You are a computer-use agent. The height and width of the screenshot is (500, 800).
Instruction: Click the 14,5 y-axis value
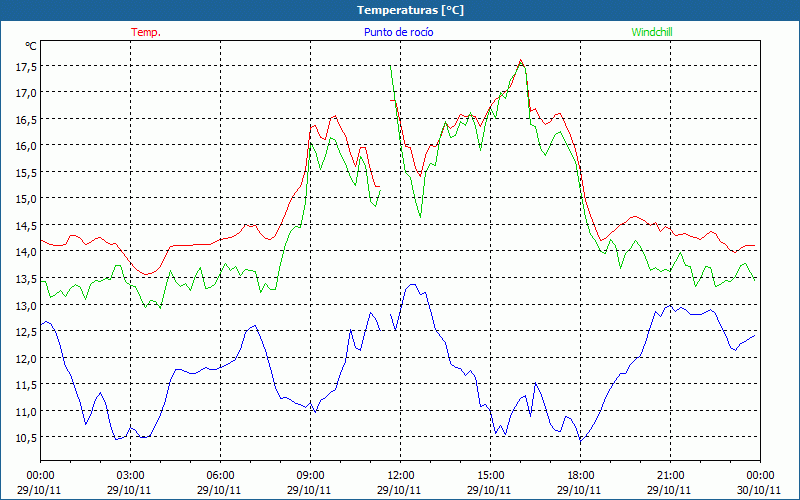[27, 225]
